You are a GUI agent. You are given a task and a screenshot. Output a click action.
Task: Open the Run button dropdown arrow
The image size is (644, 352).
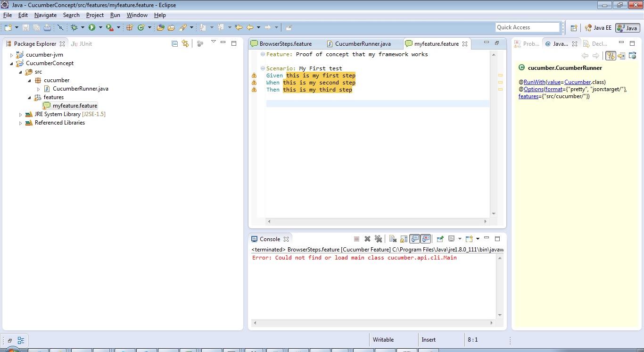[x=100, y=27]
